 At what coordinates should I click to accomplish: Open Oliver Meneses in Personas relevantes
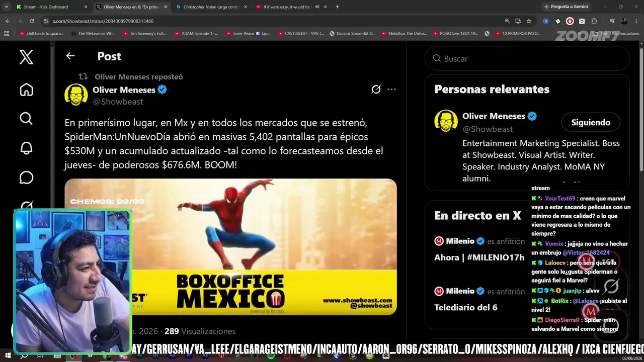494,116
